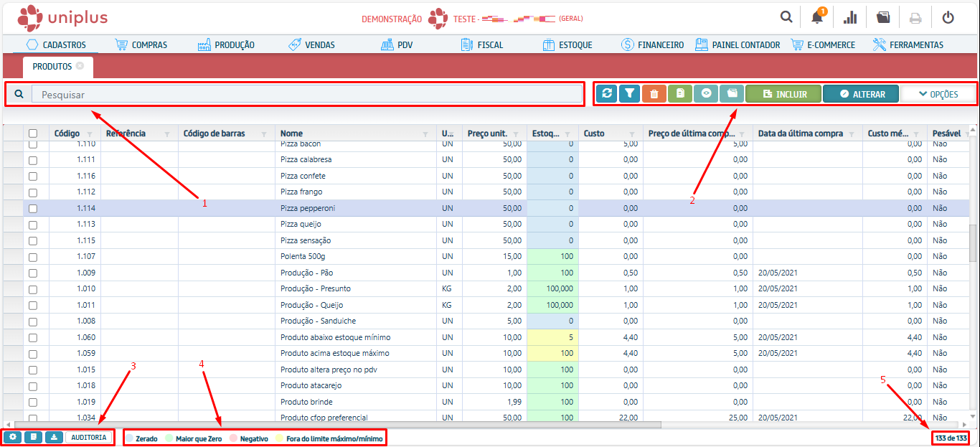
Task: Open the PRODUÇÃO menu
Action: tap(226, 44)
